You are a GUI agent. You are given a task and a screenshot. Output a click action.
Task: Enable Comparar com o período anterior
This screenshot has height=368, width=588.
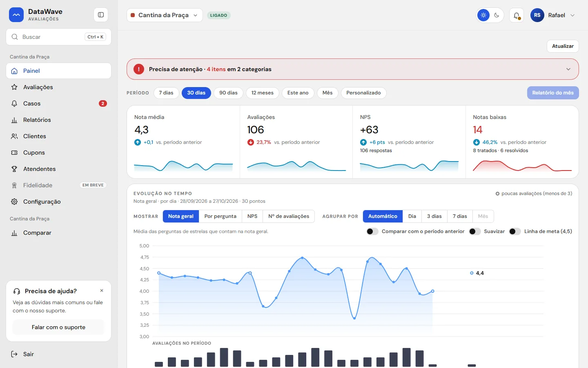(372, 231)
